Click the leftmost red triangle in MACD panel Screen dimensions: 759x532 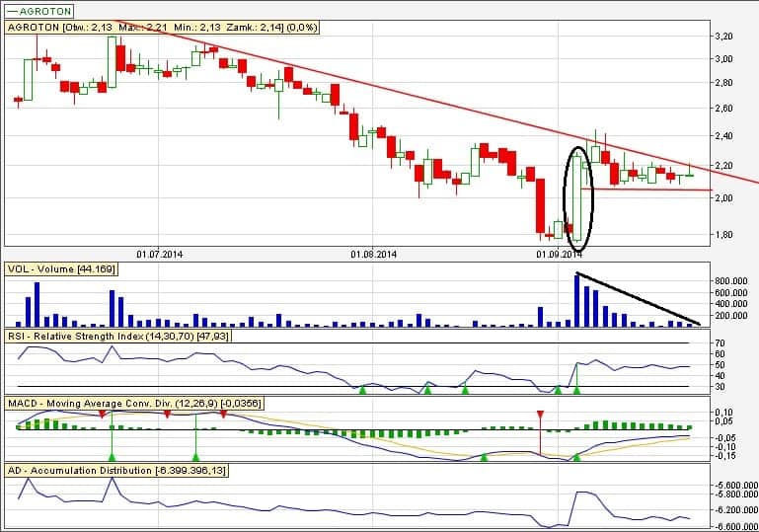103,415
